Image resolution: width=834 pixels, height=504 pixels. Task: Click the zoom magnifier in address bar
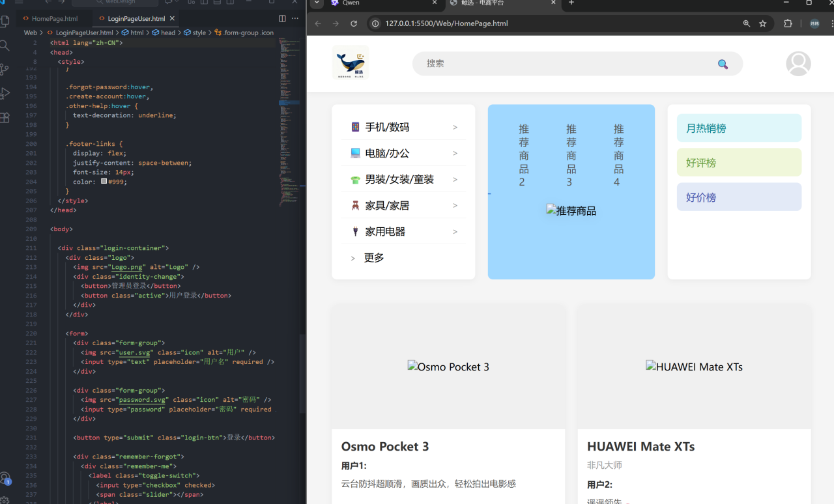747,23
